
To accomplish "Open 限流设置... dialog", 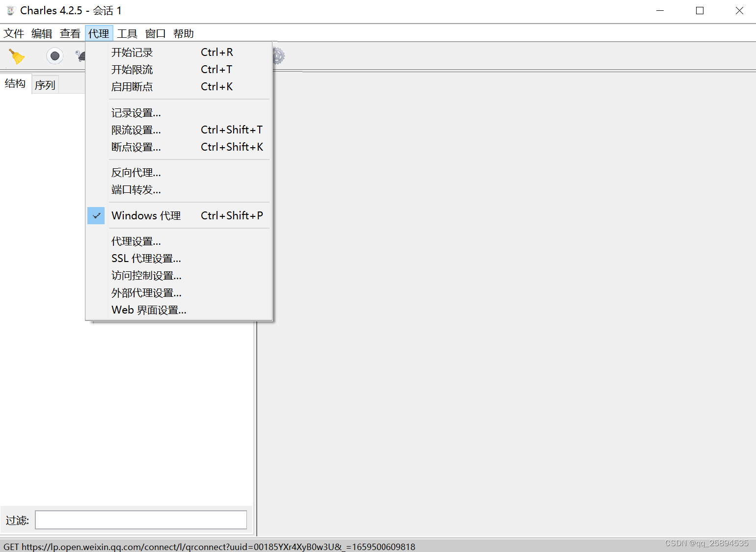I will [179, 130].
